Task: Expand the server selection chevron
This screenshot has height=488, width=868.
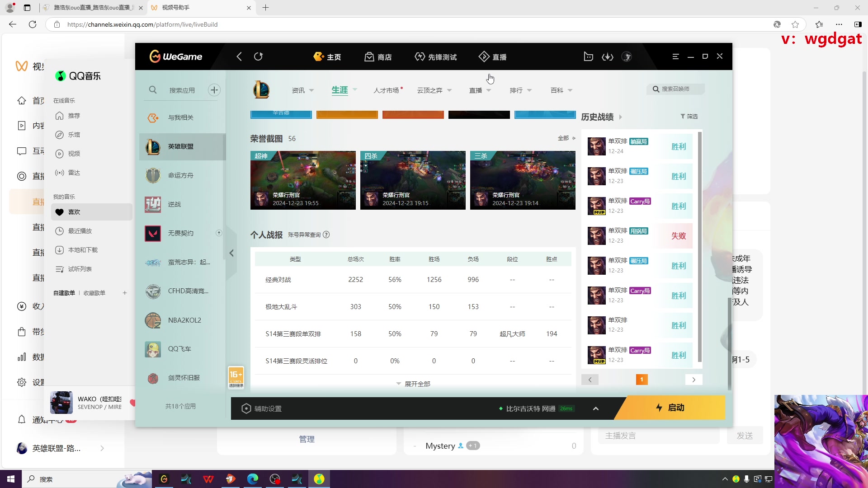Action: click(596, 408)
